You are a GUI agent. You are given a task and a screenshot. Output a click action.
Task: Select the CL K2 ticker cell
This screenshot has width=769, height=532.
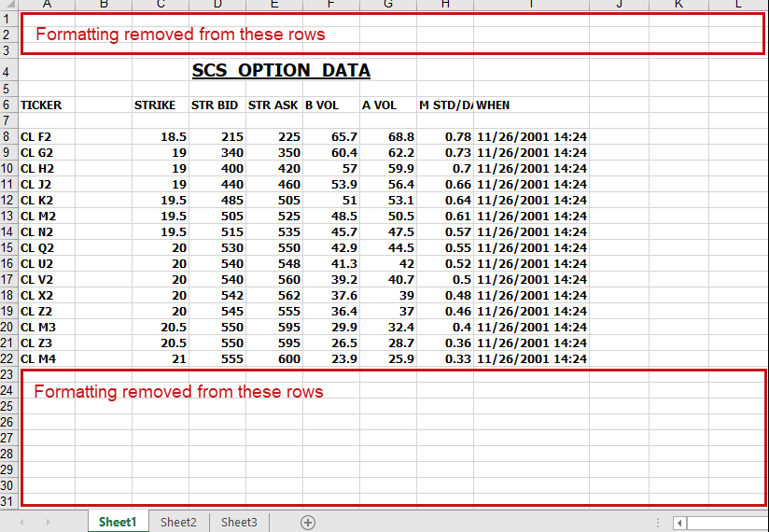point(47,200)
